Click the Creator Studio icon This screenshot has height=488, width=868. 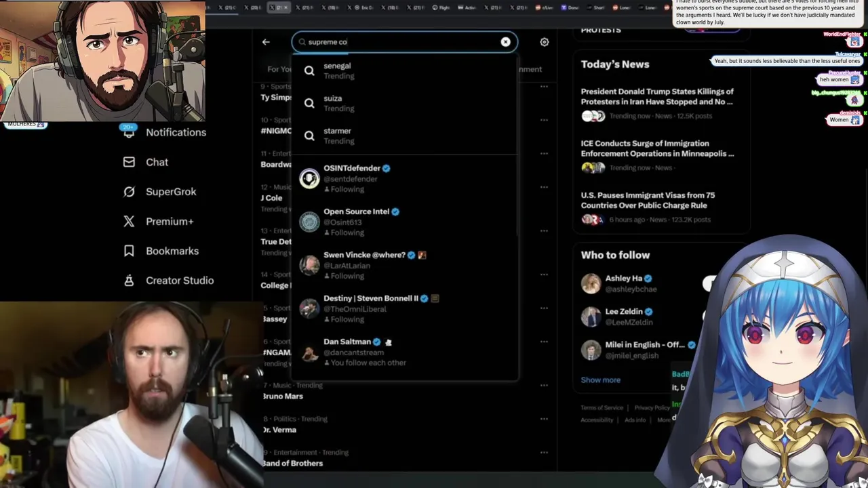(x=129, y=281)
